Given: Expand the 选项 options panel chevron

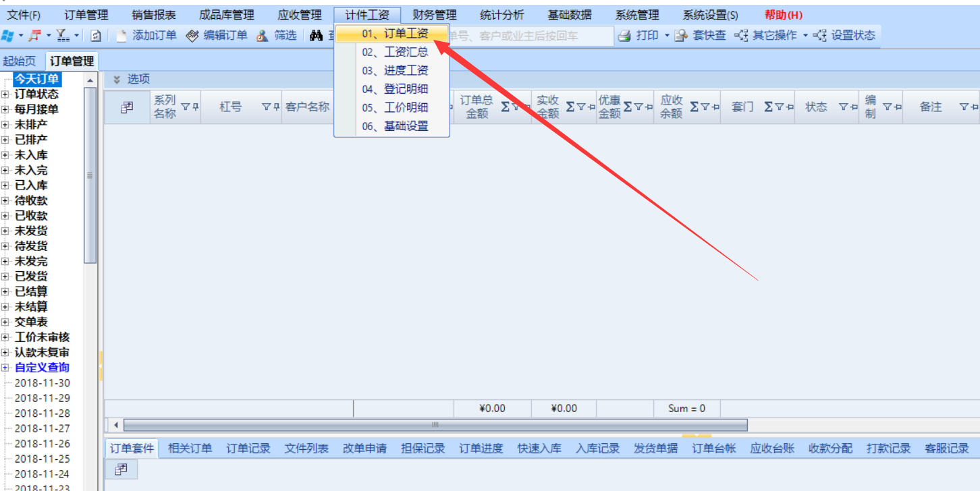Looking at the screenshot, I should (x=116, y=80).
